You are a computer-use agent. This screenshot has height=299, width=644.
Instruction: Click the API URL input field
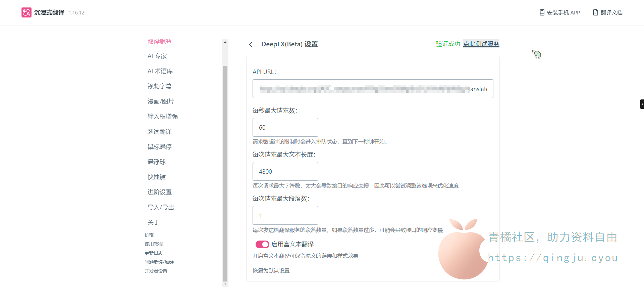pos(373,89)
